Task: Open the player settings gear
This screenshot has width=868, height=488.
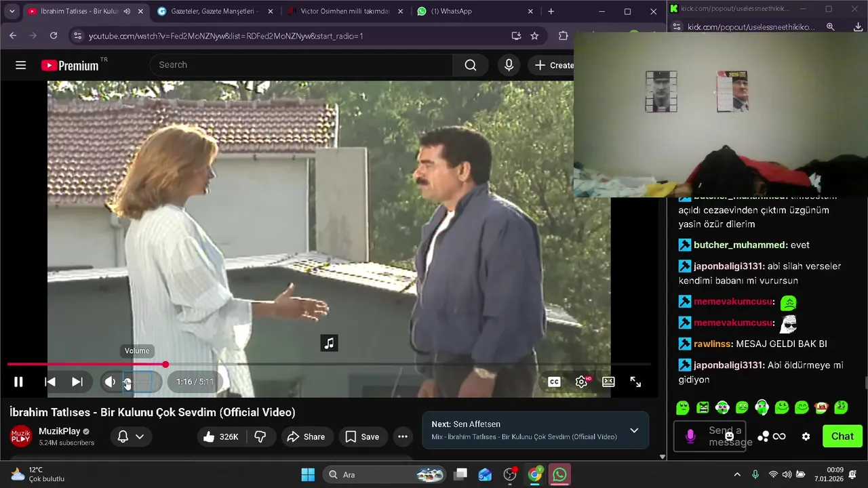Action: 581,382
